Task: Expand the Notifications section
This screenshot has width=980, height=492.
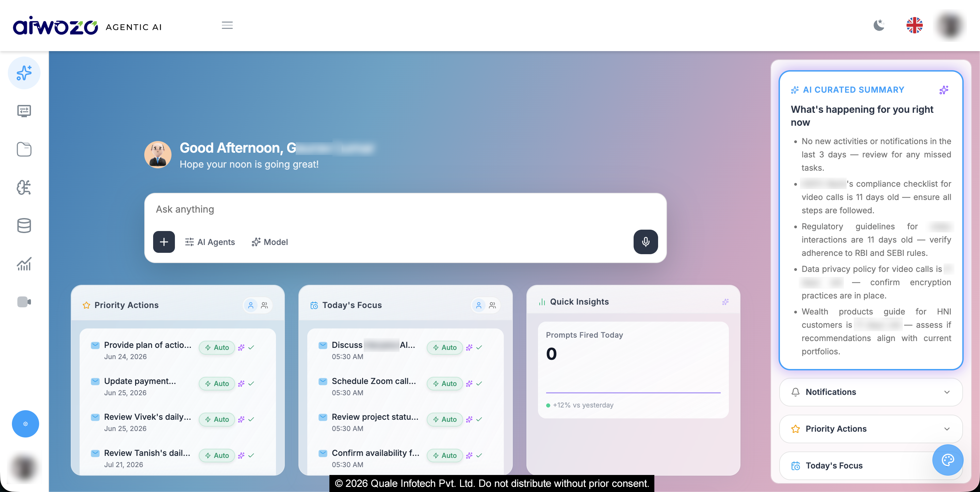Action: (x=870, y=392)
